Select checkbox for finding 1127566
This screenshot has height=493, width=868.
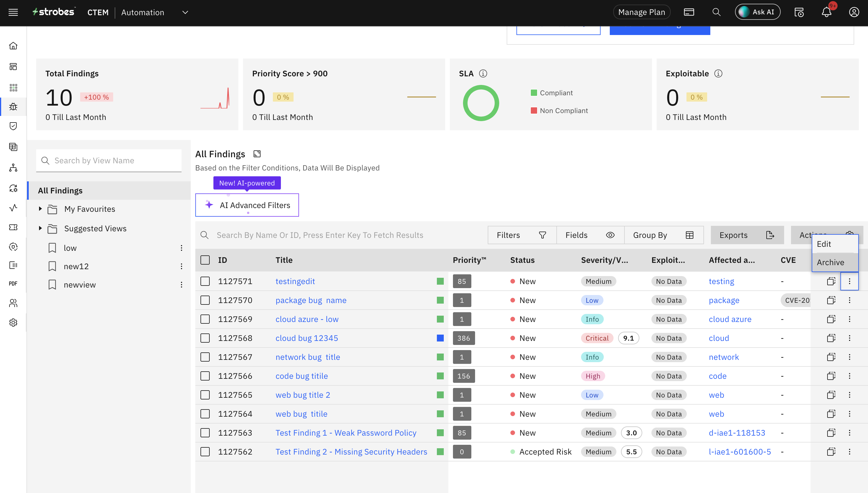click(x=205, y=376)
